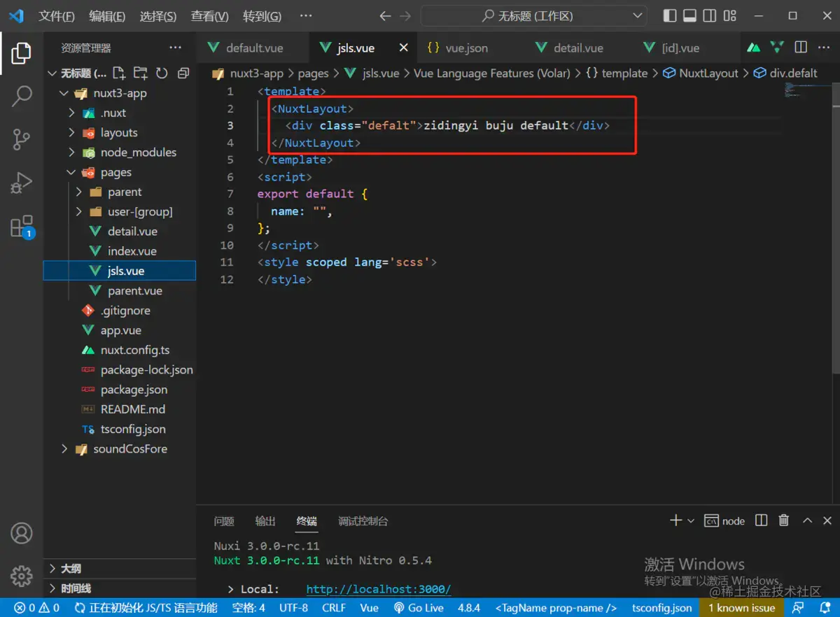Open Run and Debug view

22,183
